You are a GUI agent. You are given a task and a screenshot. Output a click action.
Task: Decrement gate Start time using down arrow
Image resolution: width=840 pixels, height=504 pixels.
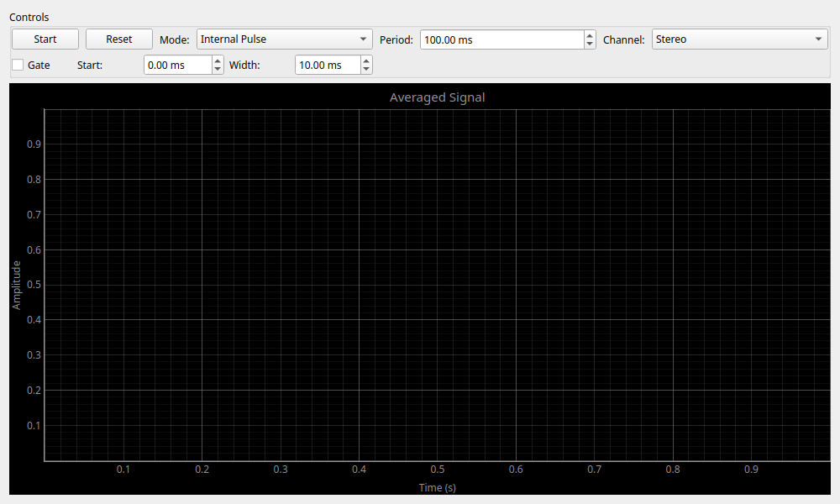[x=218, y=70]
